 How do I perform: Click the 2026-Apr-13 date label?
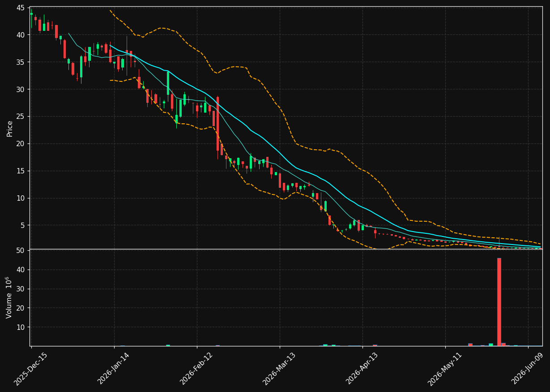pyautogui.click(x=362, y=368)
